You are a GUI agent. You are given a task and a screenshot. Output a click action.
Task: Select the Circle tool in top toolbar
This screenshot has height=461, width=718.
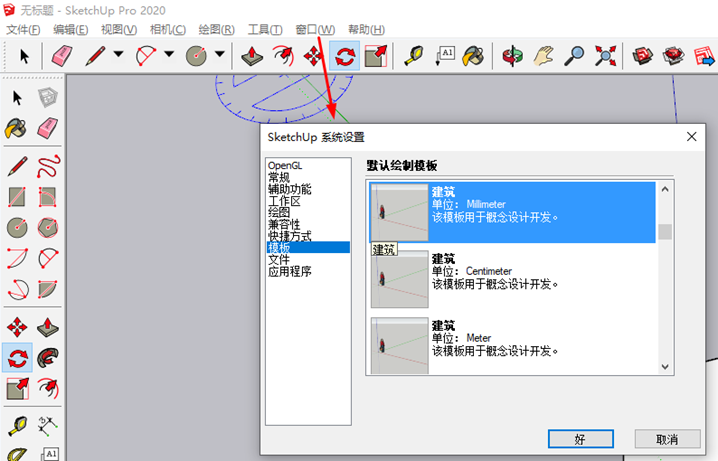[196, 56]
